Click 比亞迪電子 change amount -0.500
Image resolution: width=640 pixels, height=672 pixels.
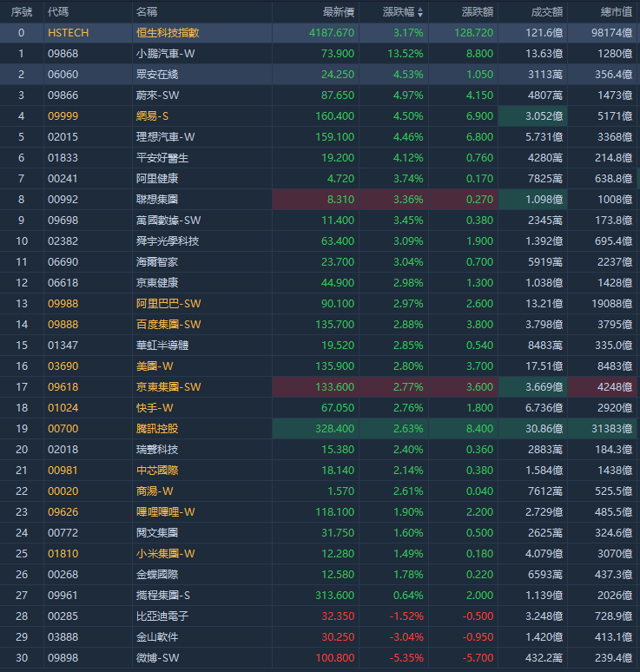pyautogui.click(x=478, y=616)
